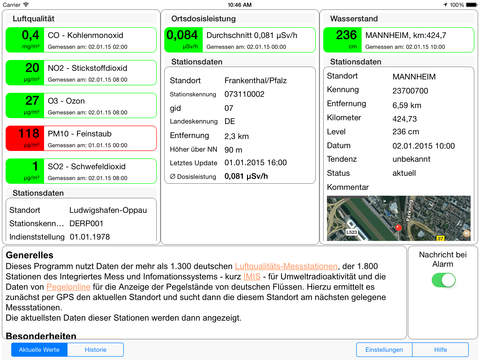Tap the Durchschnitt 0,081 µSv/h dose card

click(x=240, y=40)
